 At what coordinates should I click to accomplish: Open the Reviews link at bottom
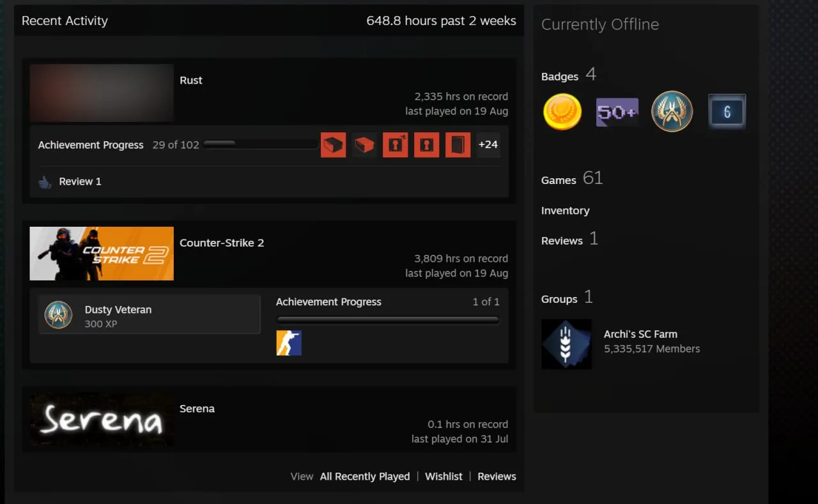(497, 477)
